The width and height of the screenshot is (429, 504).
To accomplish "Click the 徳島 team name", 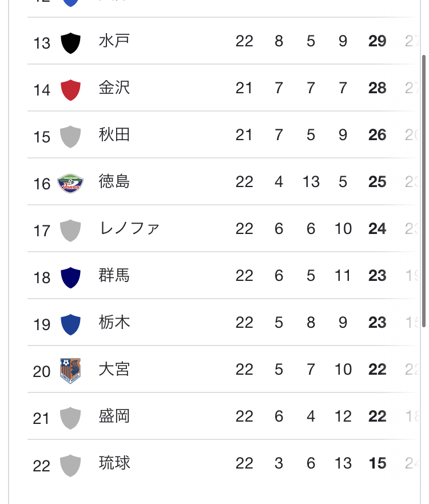I will coord(114,182).
